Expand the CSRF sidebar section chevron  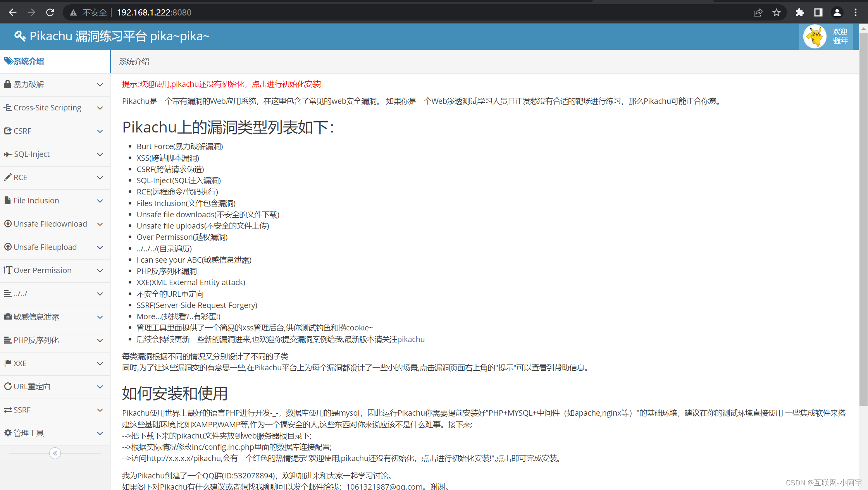click(x=100, y=131)
